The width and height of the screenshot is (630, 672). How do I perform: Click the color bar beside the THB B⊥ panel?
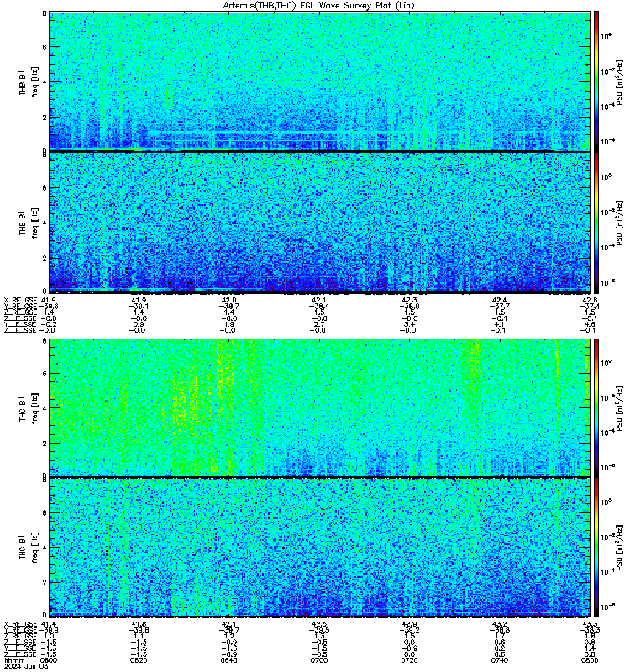[596, 81]
